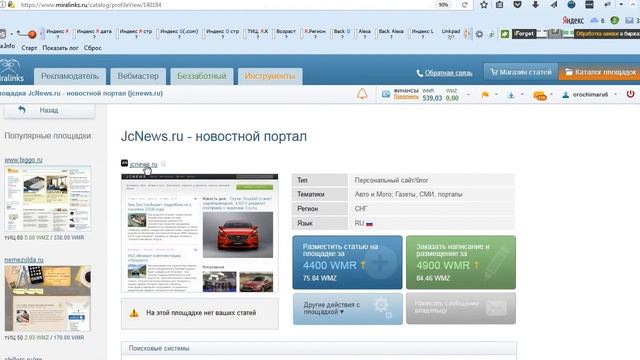640x360 pixels.
Task: Bookmark this page with the star
Action: pos(484,5)
